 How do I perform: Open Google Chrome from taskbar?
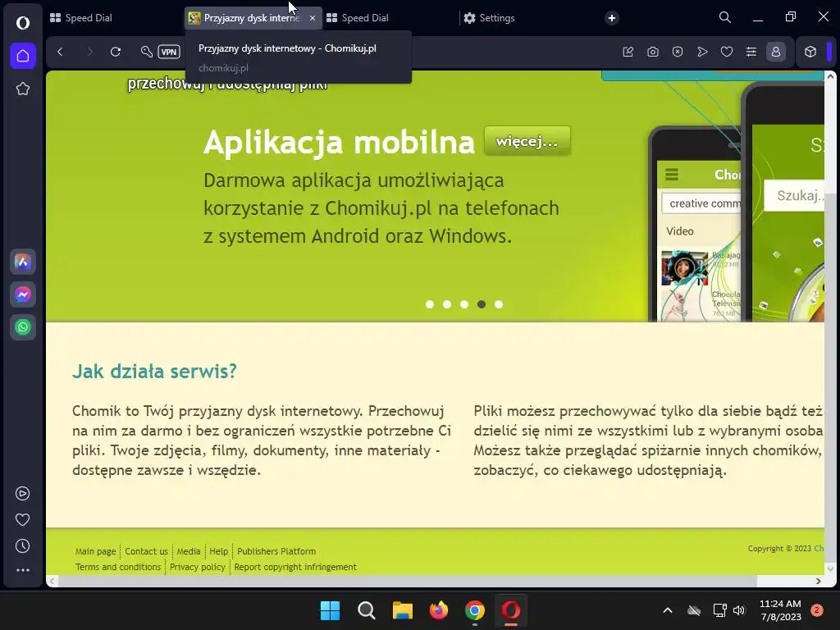click(x=475, y=610)
